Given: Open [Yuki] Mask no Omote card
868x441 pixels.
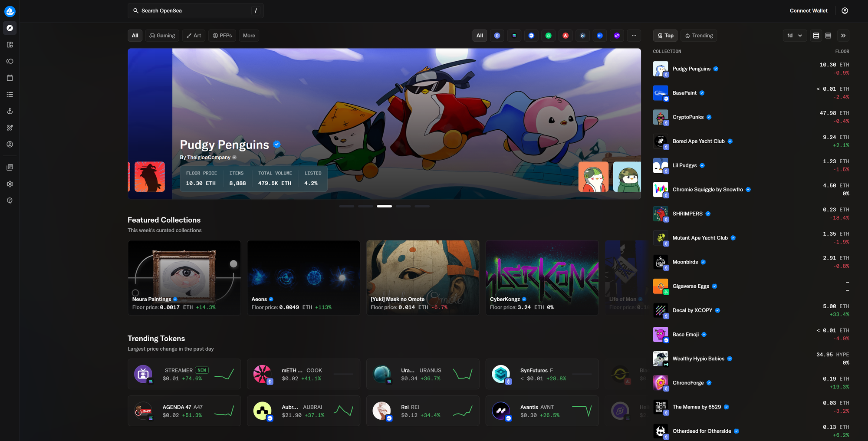Looking at the screenshot, I should click(x=423, y=278).
